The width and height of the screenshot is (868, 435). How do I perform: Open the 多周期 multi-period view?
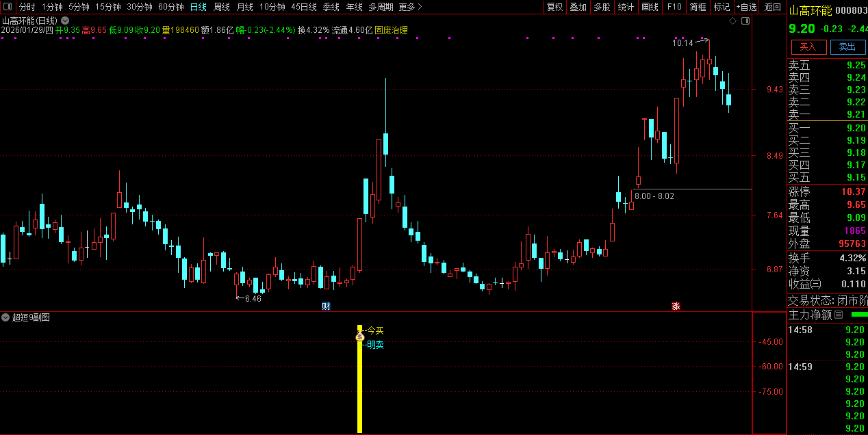pyautogui.click(x=381, y=7)
